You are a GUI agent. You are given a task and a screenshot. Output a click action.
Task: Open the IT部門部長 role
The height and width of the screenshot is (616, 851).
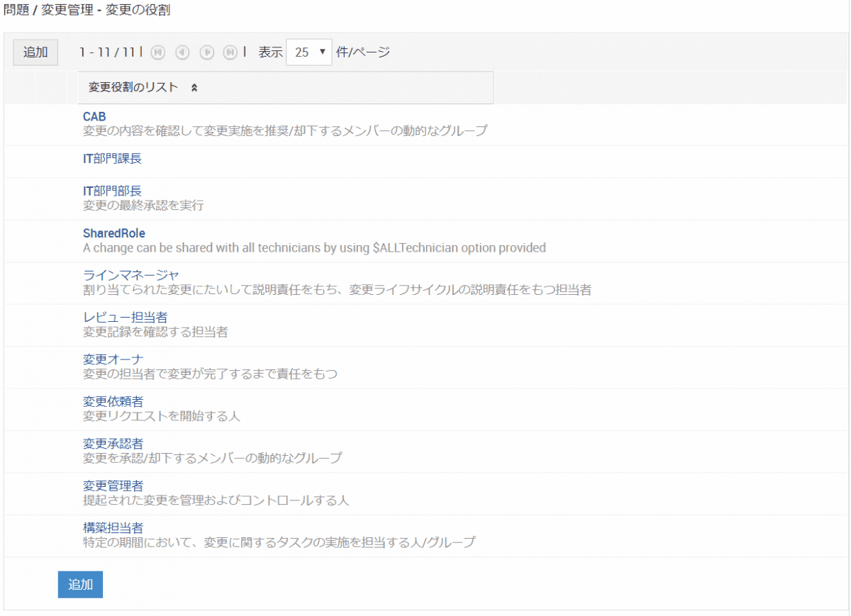pyautogui.click(x=112, y=191)
